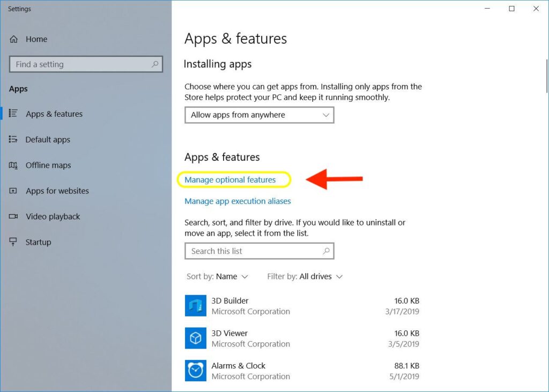The width and height of the screenshot is (549, 392).
Task: Click the 3D Builder app icon
Action: tap(195, 305)
